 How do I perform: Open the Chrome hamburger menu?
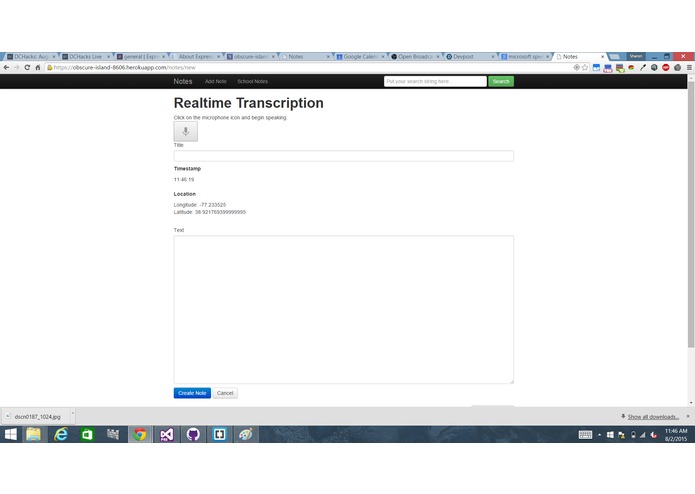click(x=689, y=67)
